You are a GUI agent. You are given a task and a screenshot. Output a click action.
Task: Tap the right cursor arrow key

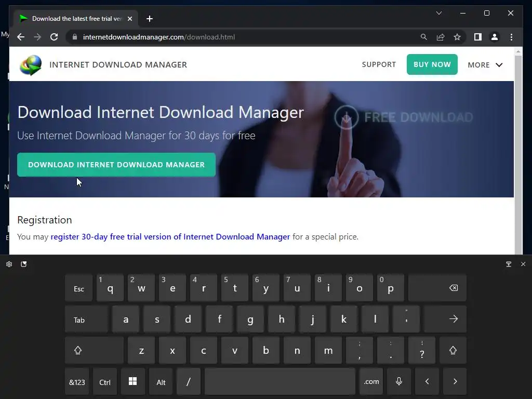(455, 382)
